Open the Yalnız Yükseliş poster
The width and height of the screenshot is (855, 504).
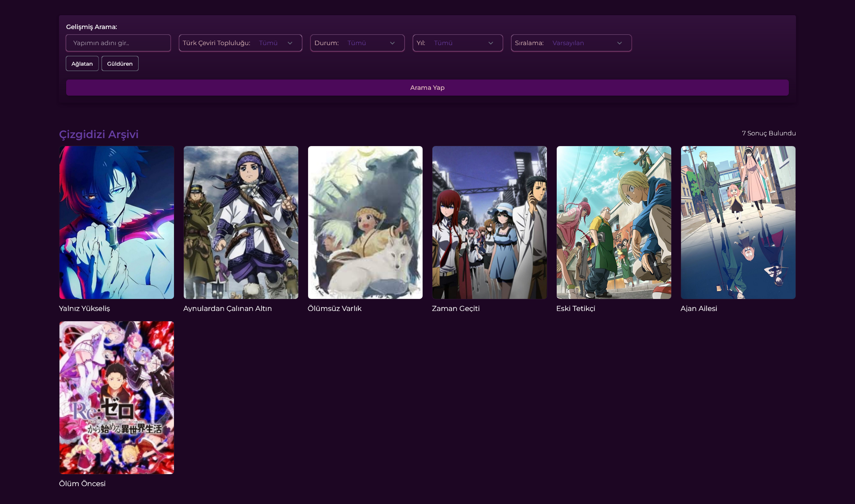[x=117, y=223]
